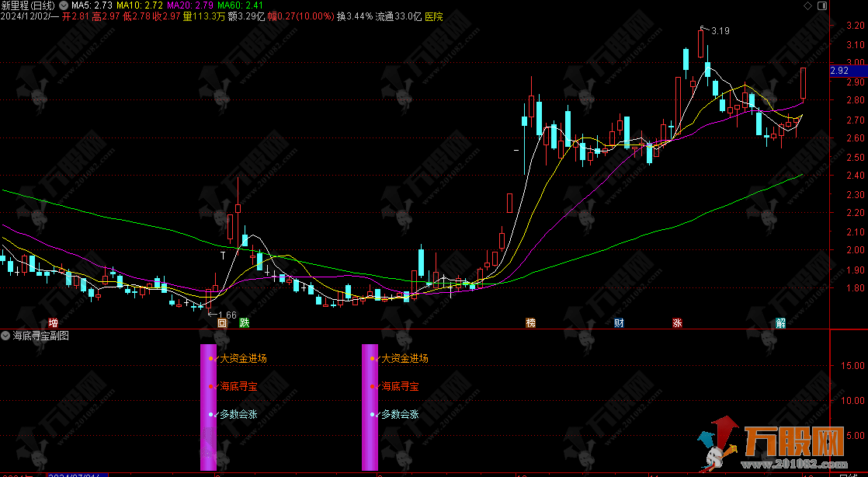Open the green 跌 info marker
The width and height of the screenshot is (868, 477).
tap(244, 323)
